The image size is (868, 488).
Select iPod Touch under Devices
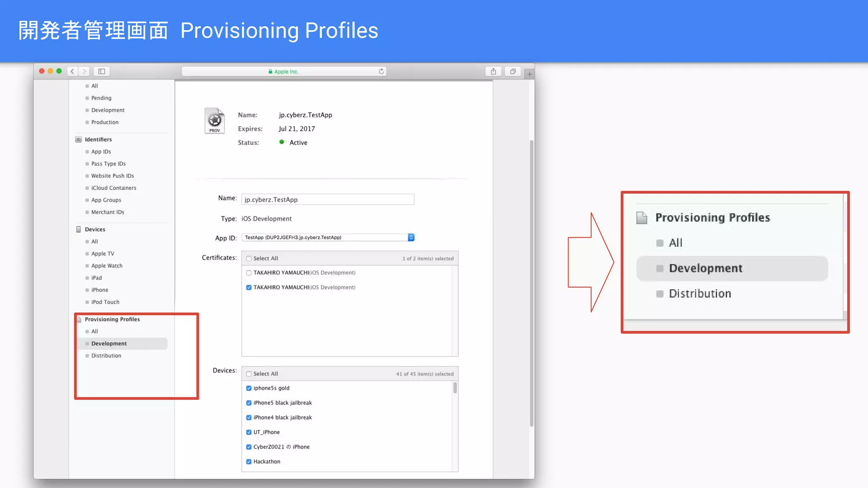pos(105,302)
